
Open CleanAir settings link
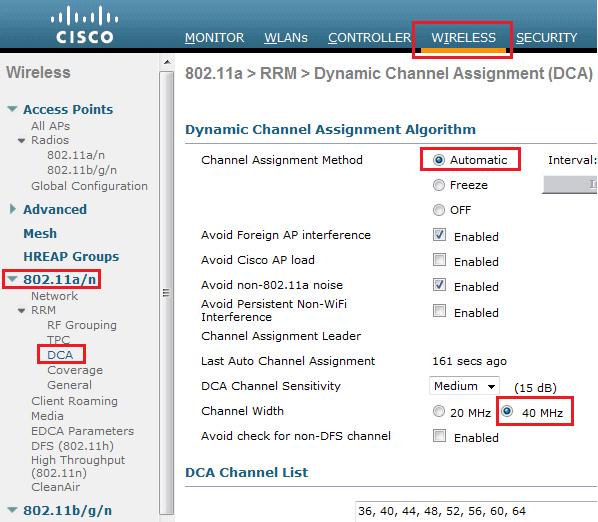(56, 487)
